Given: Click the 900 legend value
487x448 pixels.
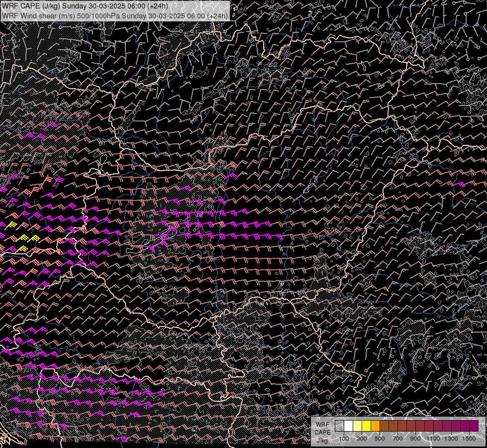Looking at the screenshot, I should click(415, 439).
